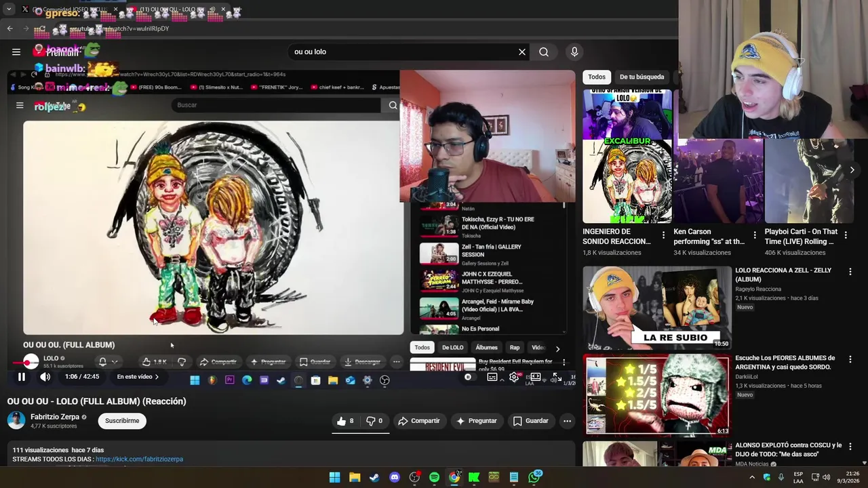Open Steam from the taskbar
868x488 pixels.
(x=374, y=477)
